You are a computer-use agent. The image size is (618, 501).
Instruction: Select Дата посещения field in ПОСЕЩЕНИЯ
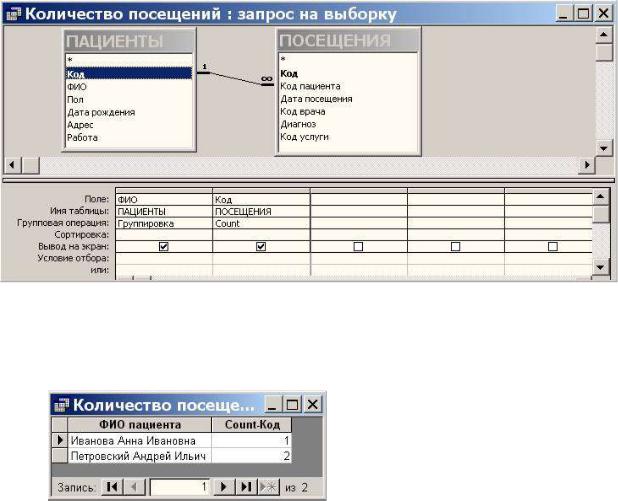click(348, 99)
